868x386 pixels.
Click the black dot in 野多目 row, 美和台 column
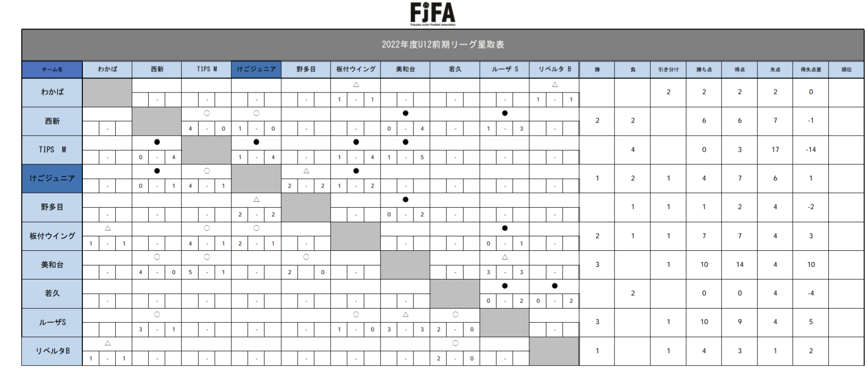(405, 200)
